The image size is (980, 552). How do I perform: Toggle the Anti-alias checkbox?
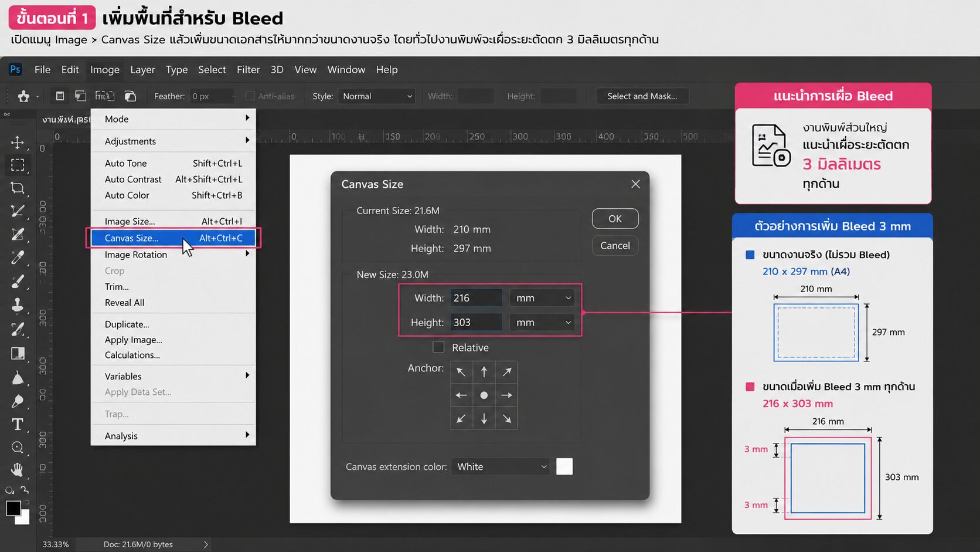tap(250, 96)
